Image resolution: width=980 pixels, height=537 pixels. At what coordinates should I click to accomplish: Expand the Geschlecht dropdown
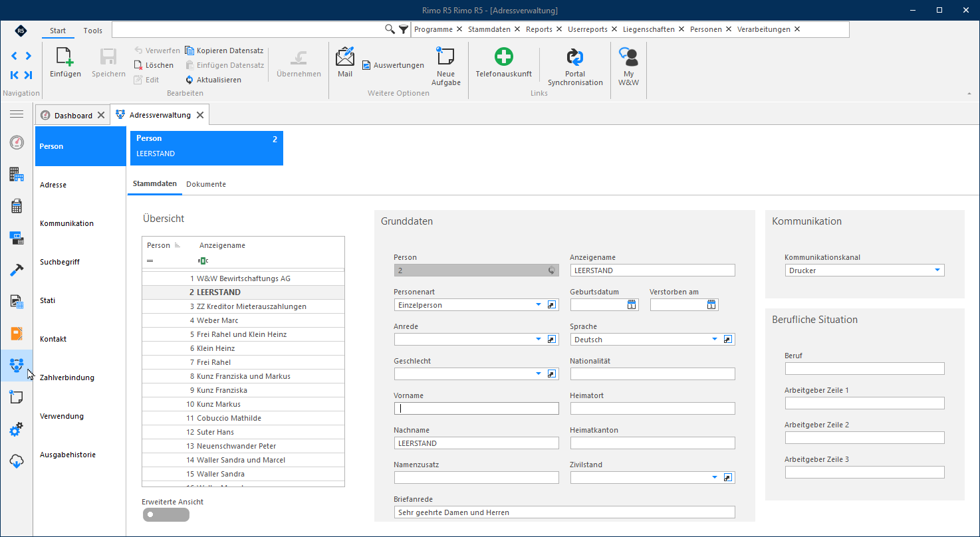(539, 374)
